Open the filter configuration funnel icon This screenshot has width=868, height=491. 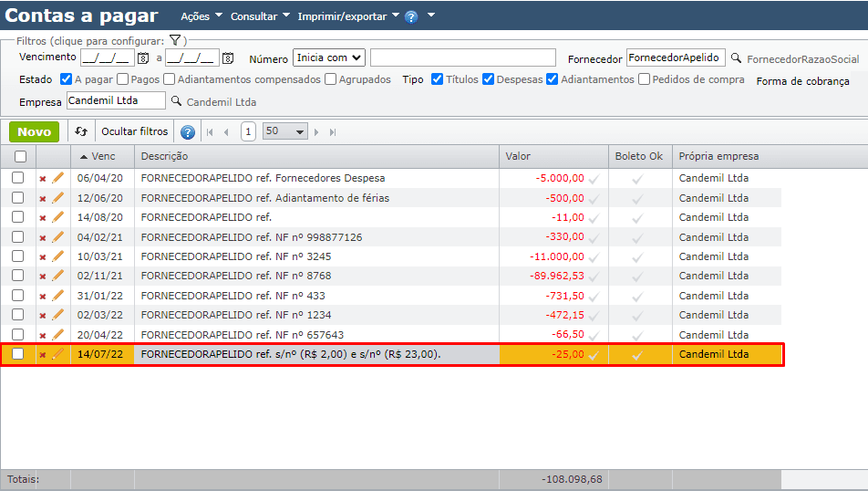click(175, 40)
